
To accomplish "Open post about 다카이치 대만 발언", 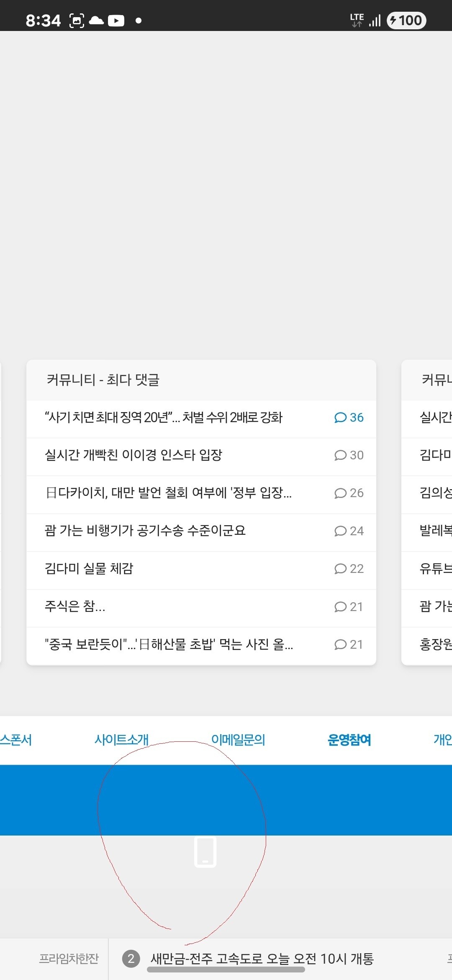I will click(168, 493).
